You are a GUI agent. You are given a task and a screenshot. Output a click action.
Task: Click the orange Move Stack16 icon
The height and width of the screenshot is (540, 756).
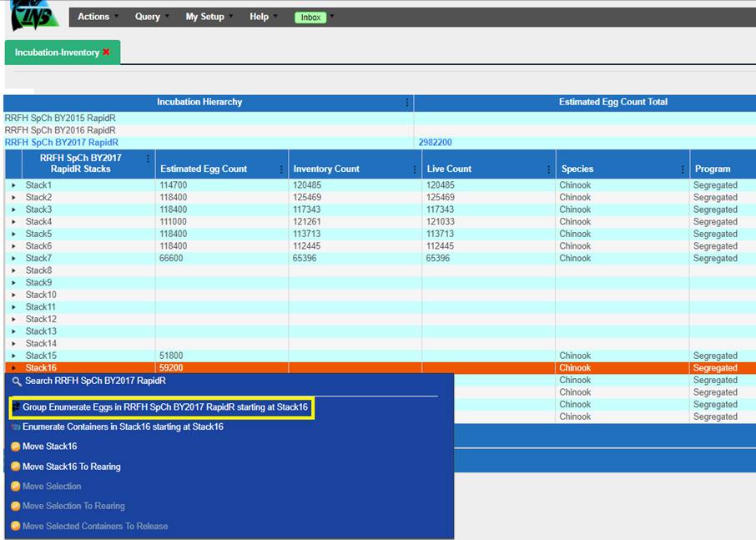click(x=15, y=447)
